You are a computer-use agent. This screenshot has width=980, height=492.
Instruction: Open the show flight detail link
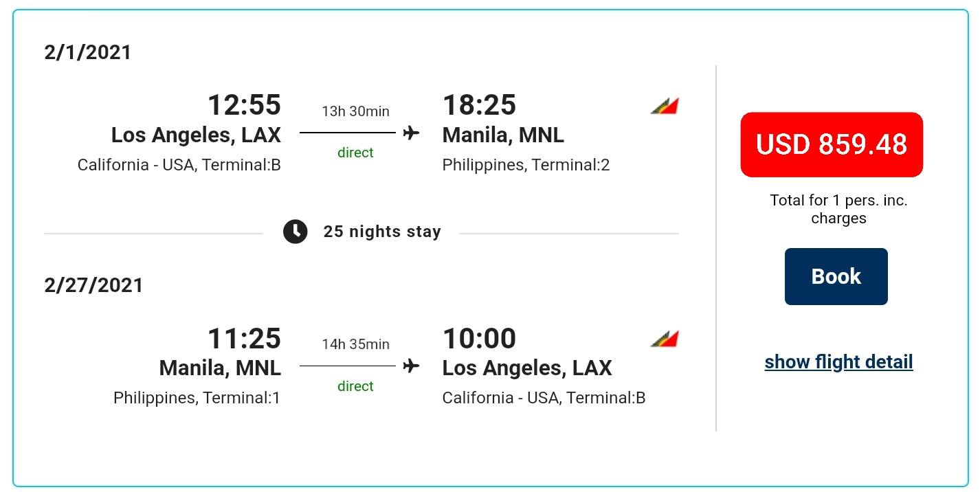838,361
